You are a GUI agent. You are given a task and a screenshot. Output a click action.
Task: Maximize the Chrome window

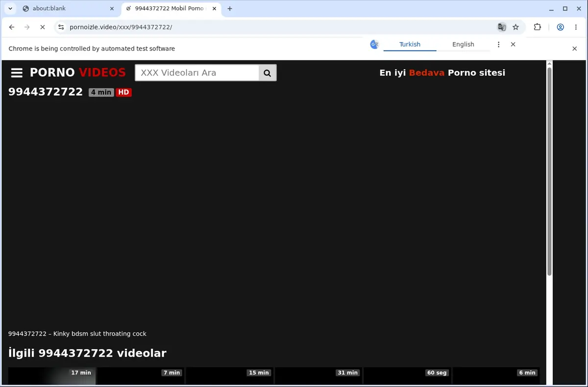pyautogui.click(x=565, y=8)
